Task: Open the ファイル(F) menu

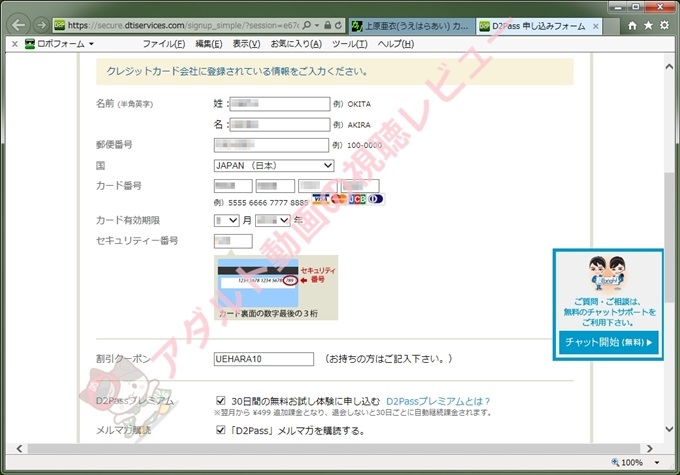Action: pyautogui.click(x=164, y=44)
